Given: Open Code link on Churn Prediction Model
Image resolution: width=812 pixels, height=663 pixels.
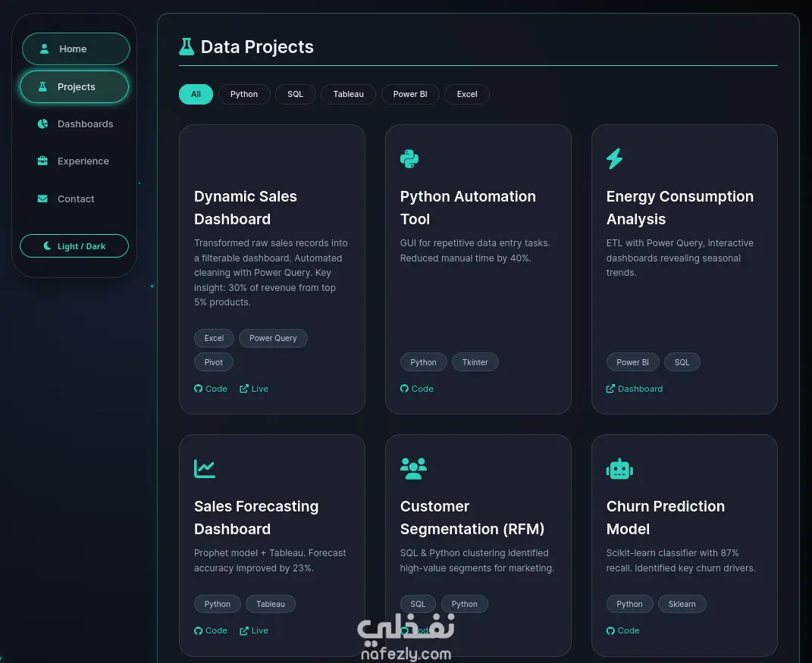Looking at the screenshot, I should (x=623, y=630).
